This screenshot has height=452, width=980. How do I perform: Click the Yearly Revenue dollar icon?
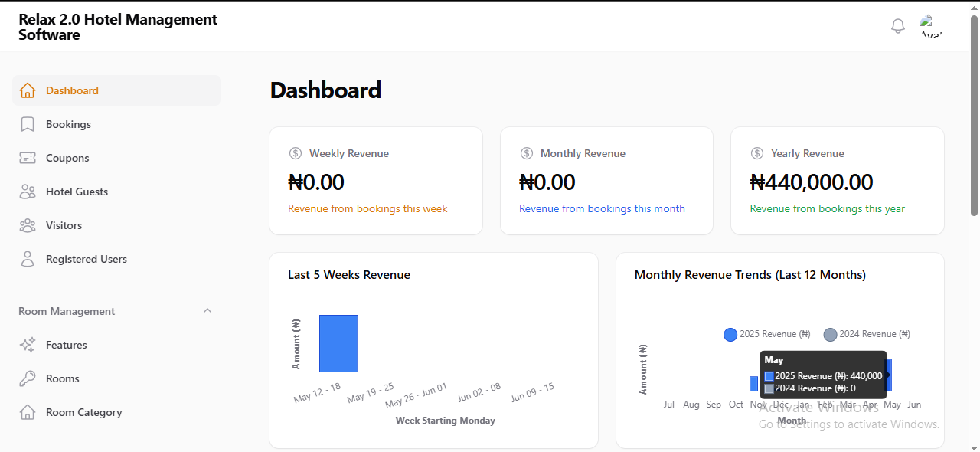[757, 153]
